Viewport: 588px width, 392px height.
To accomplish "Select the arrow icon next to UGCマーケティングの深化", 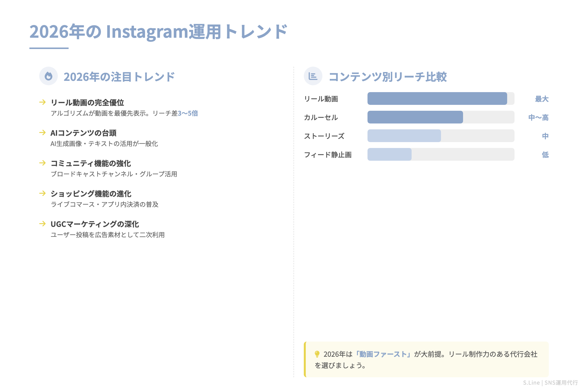I will tap(42, 223).
